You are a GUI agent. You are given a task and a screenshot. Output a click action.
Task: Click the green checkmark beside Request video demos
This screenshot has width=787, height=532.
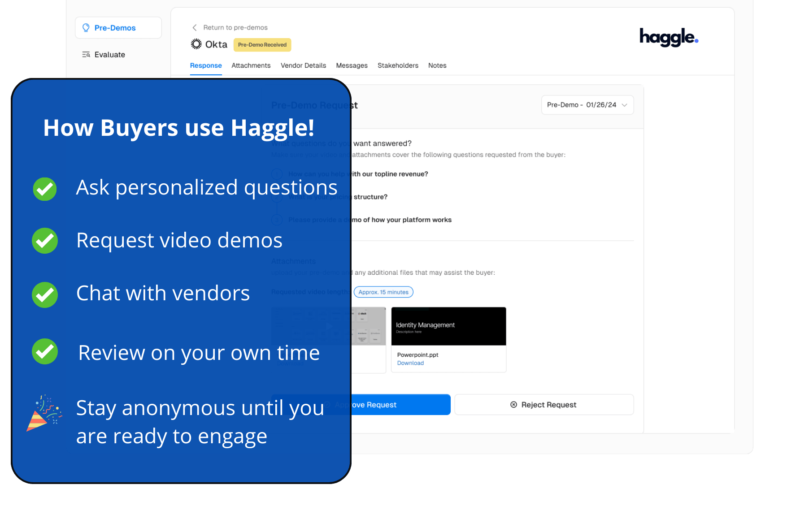(44, 241)
